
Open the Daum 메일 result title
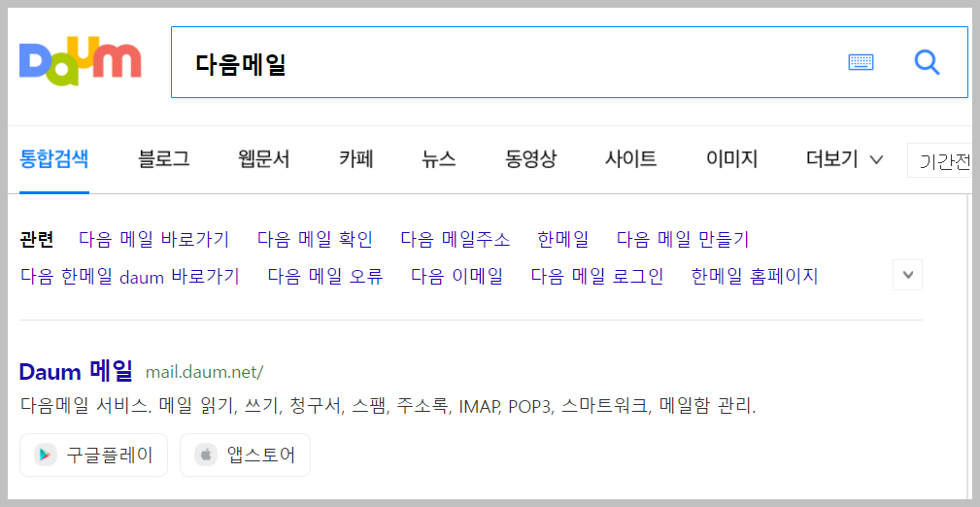click(x=76, y=371)
